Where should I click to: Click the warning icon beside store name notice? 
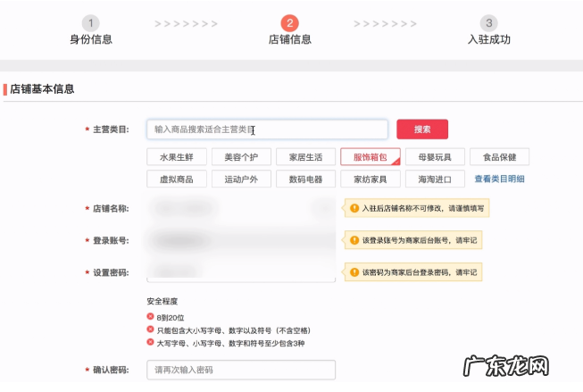[x=354, y=208]
